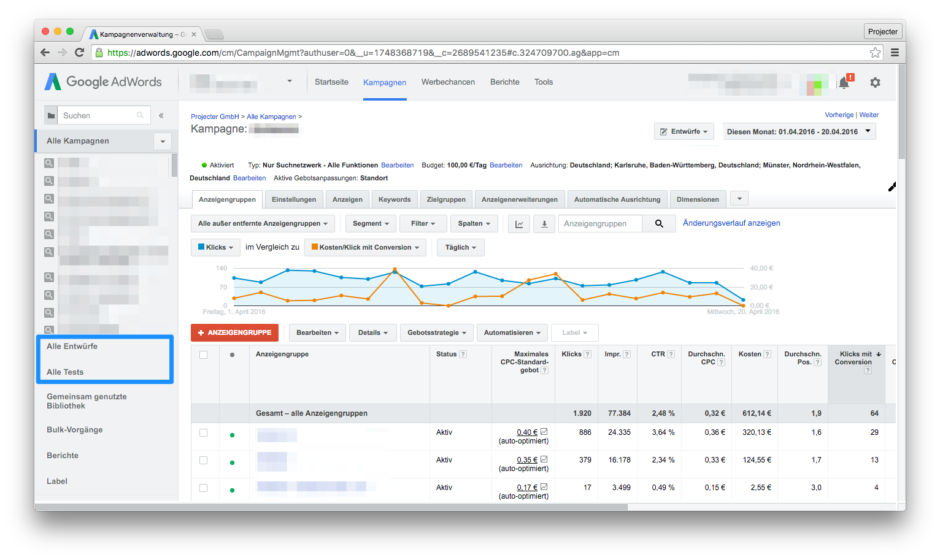Screen dimensions: 940x560
Task: Collapse the sidebar with the double chevron
Action: (x=161, y=115)
